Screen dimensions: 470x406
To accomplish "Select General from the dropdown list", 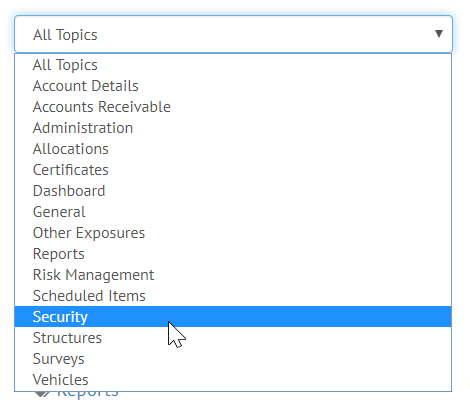I will point(233,212).
